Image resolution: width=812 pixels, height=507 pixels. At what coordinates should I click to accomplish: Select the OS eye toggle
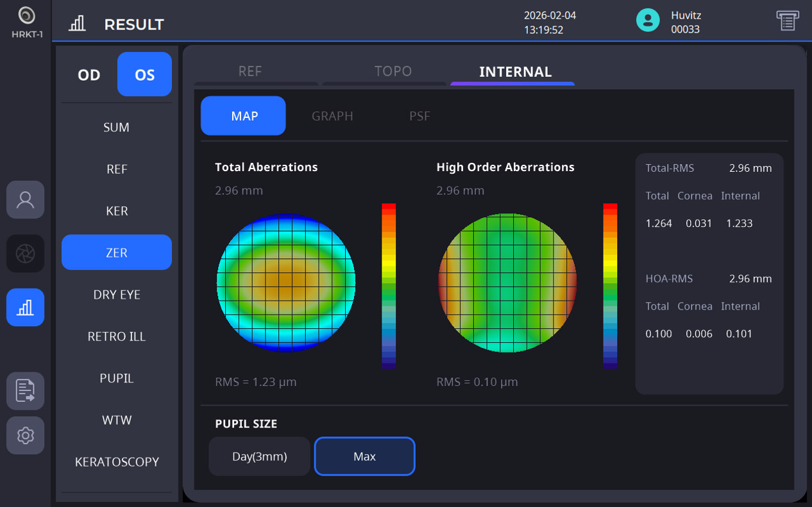pyautogui.click(x=144, y=74)
